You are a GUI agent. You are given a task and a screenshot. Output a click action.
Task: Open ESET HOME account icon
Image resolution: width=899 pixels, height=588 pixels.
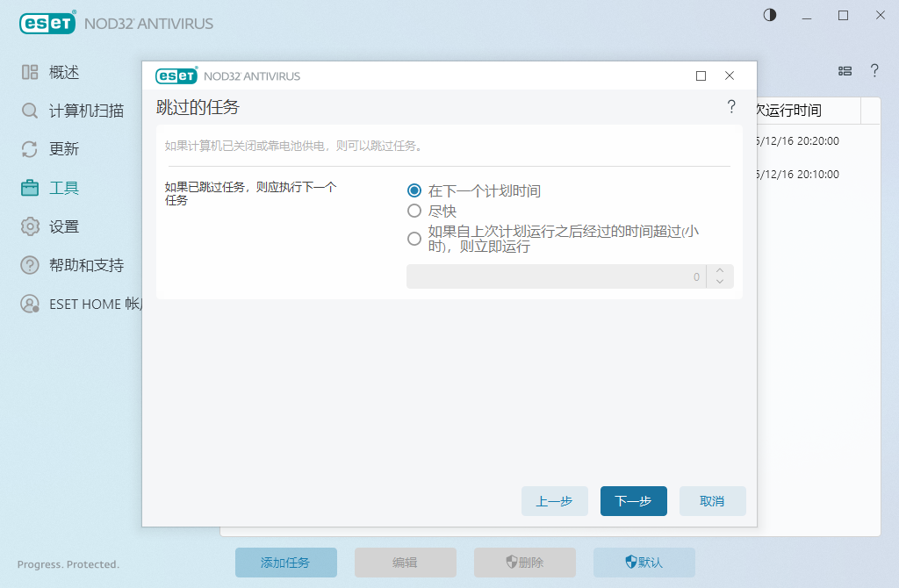coord(30,304)
